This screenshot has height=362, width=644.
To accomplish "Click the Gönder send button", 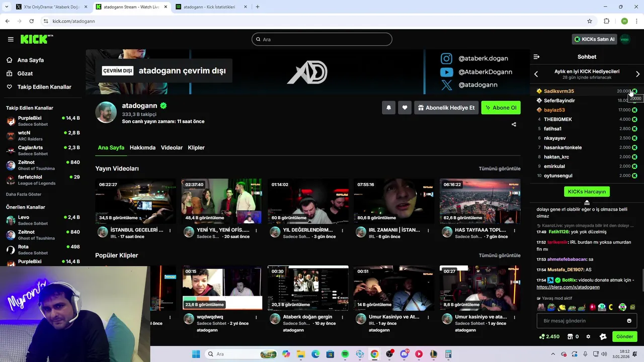I will tap(624, 337).
